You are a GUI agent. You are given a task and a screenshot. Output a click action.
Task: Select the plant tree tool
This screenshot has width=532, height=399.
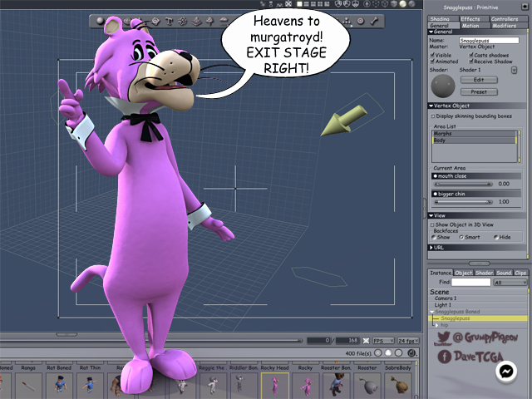tap(210, 22)
